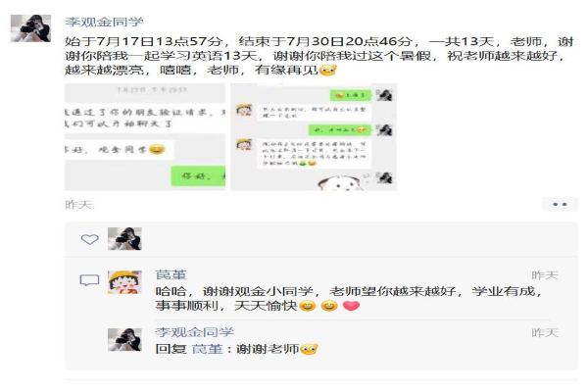Image resolution: width=588 pixels, height=392 pixels.
Task: Click the red heart emoji in the comment
Action: pyautogui.click(x=351, y=306)
